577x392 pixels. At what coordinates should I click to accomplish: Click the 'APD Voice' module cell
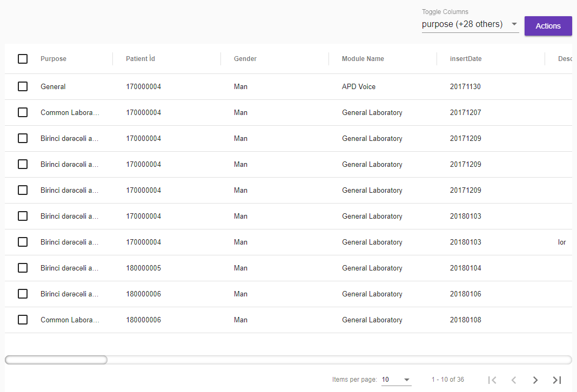pos(358,87)
